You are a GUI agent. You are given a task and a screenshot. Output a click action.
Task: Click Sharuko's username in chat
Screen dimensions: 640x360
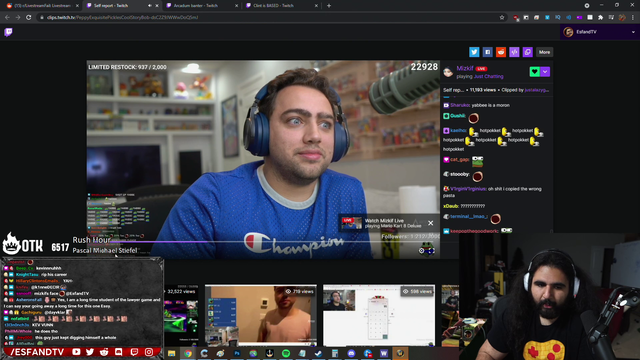460,105
